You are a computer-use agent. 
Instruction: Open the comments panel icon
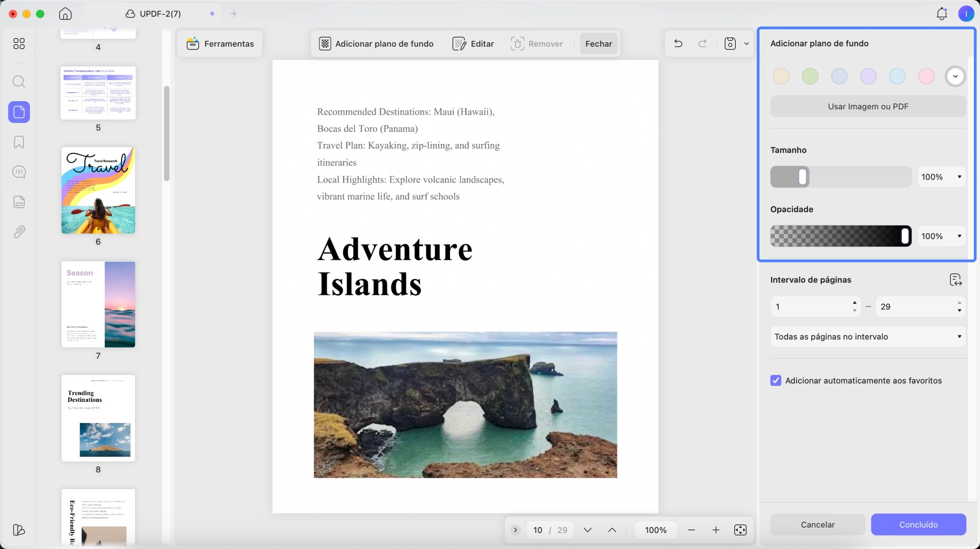point(19,172)
